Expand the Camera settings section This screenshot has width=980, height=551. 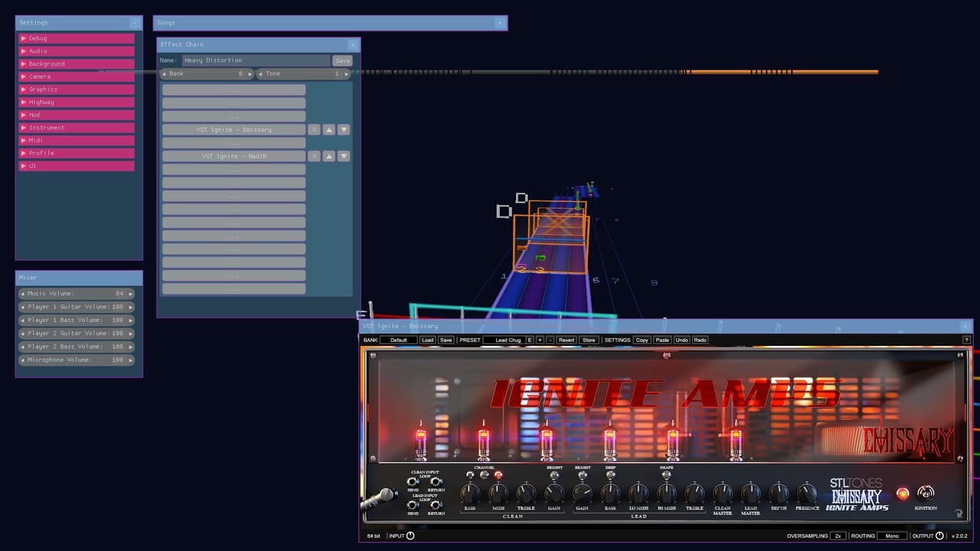click(x=77, y=77)
